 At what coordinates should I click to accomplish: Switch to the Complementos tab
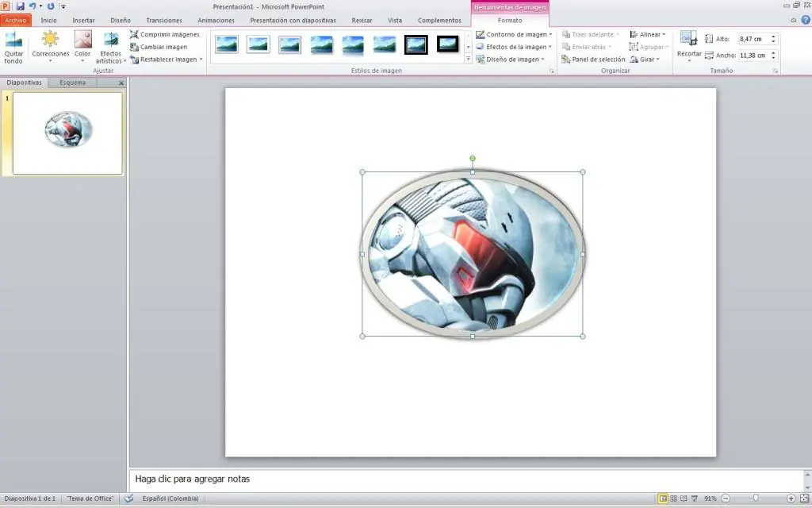(x=439, y=20)
